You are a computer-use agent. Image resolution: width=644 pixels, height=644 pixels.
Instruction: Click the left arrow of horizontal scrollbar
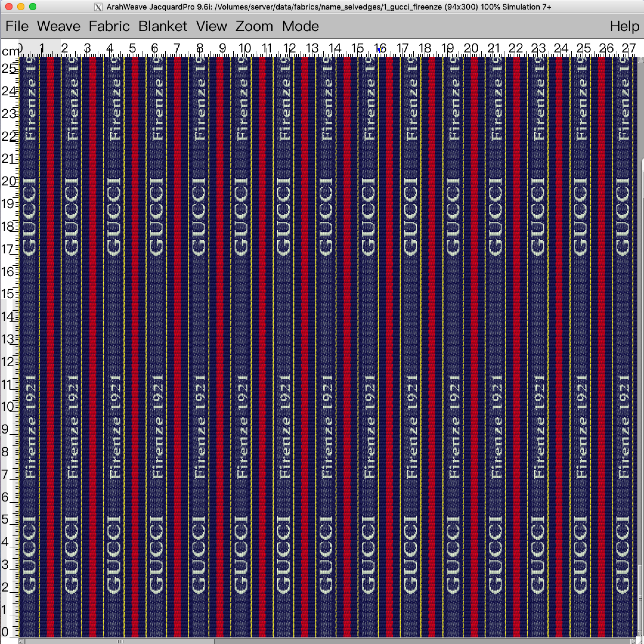click(x=22, y=641)
